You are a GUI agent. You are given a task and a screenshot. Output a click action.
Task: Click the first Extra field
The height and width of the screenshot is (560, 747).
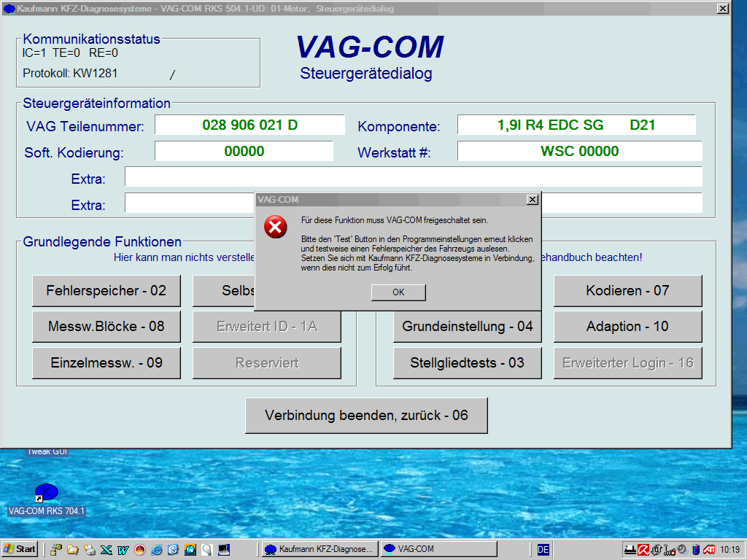[413, 176]
